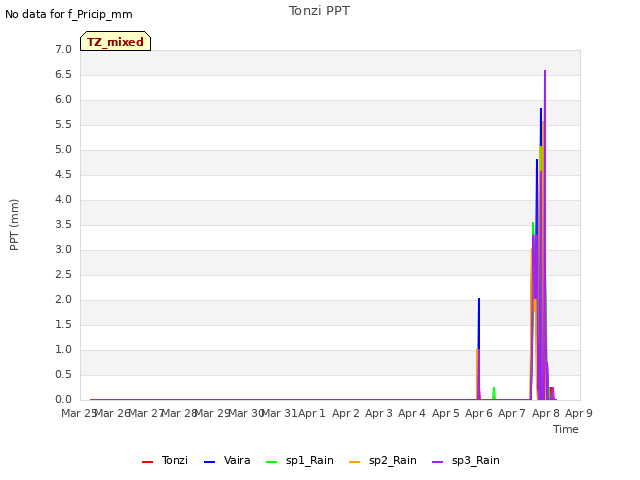
Task: Select the Vaira legend entry
Action: pyautogui.click(x=227, y=460)
